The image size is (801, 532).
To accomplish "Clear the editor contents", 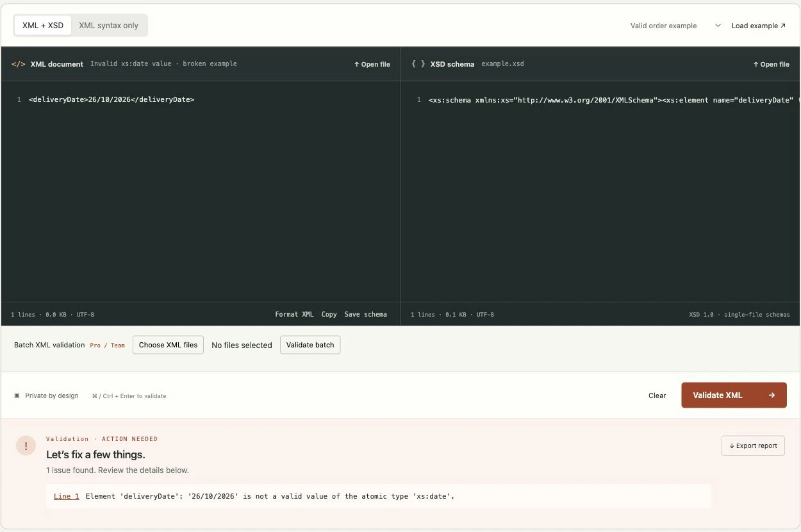I will (657, 395).
